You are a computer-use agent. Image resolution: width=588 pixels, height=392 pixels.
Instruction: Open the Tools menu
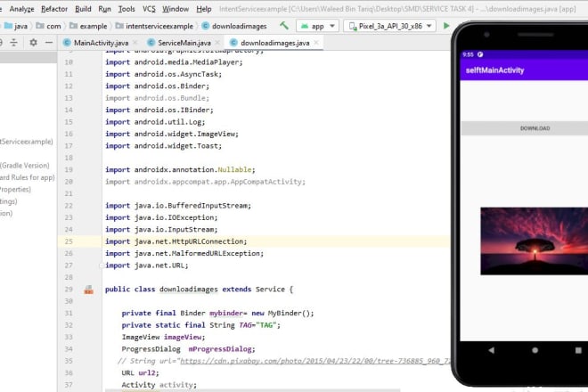pyautogui.click(x=127, y=9)
